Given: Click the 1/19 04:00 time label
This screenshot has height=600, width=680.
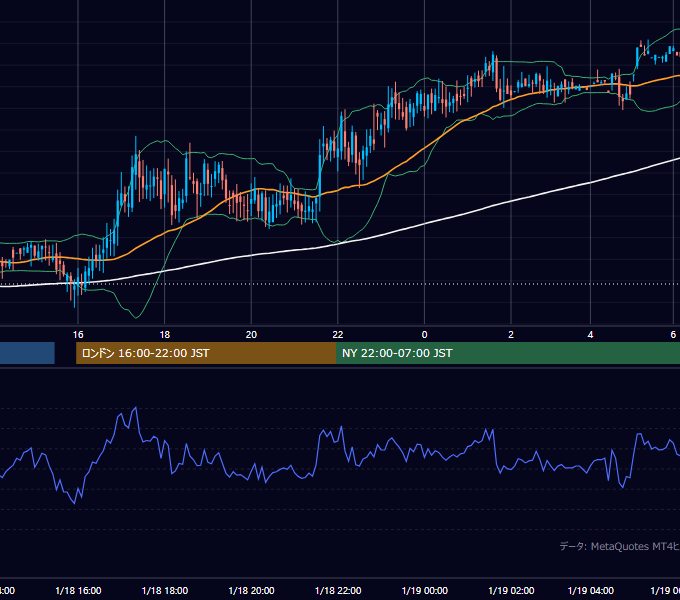Looking at the screenshot, I should pyautogui.click(x=591, y=590).
